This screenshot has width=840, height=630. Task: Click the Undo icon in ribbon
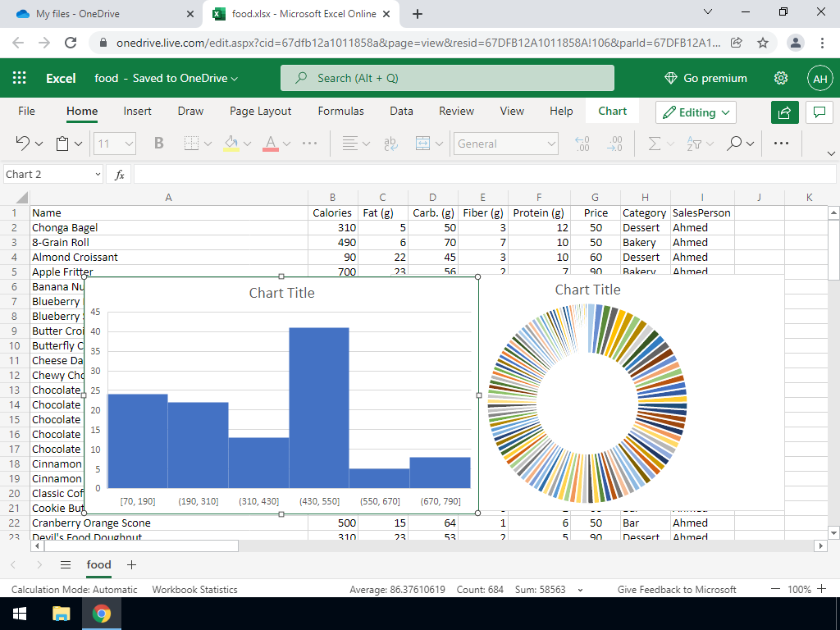tap(23, 144)
